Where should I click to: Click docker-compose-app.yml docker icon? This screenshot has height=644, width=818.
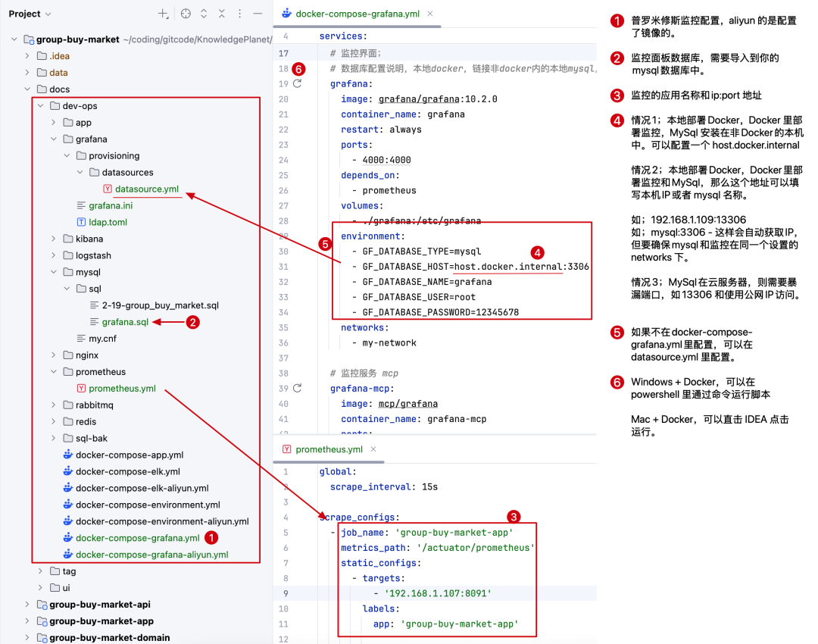pyautogui.click(x=68, y=455)
